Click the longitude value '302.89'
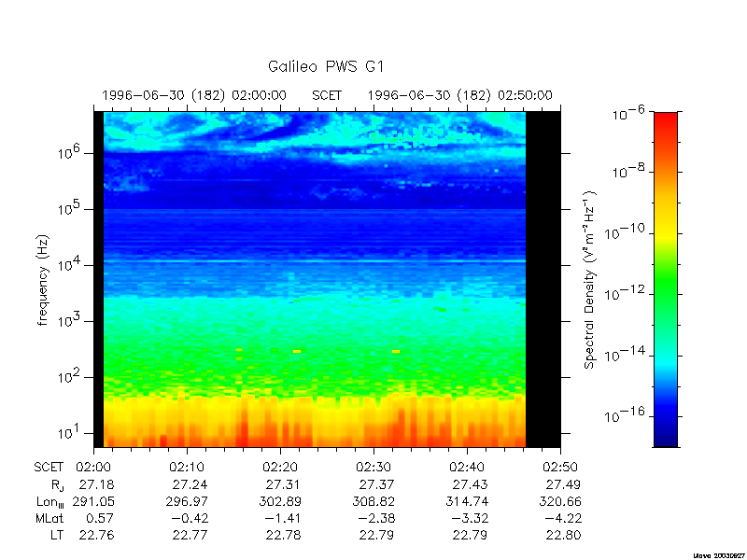 280,501
